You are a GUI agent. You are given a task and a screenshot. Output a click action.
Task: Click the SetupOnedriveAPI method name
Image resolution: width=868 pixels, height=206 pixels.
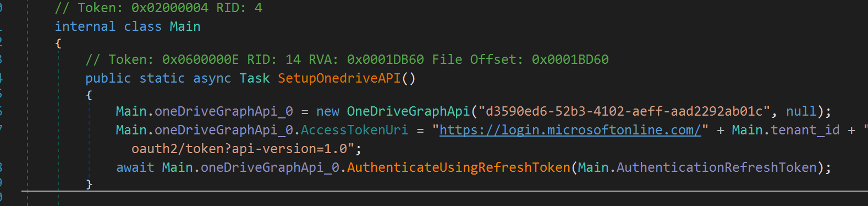(x=339, y=78)
